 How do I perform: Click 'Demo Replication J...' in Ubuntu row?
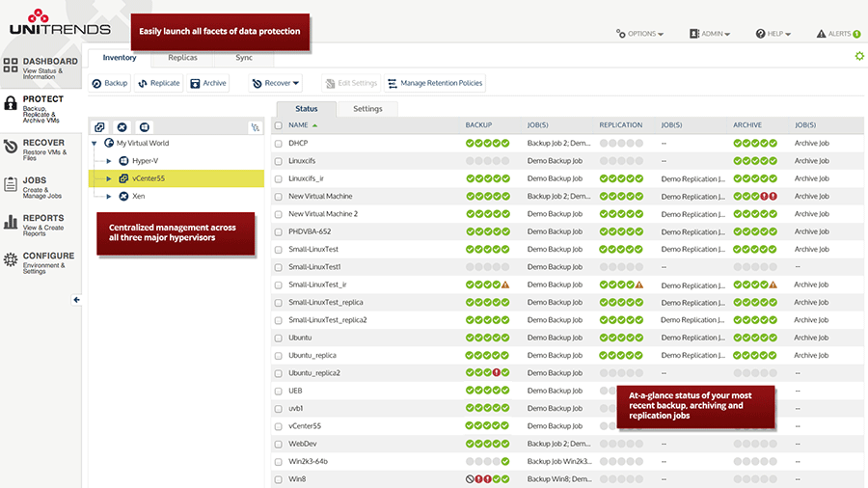(692, 339)
